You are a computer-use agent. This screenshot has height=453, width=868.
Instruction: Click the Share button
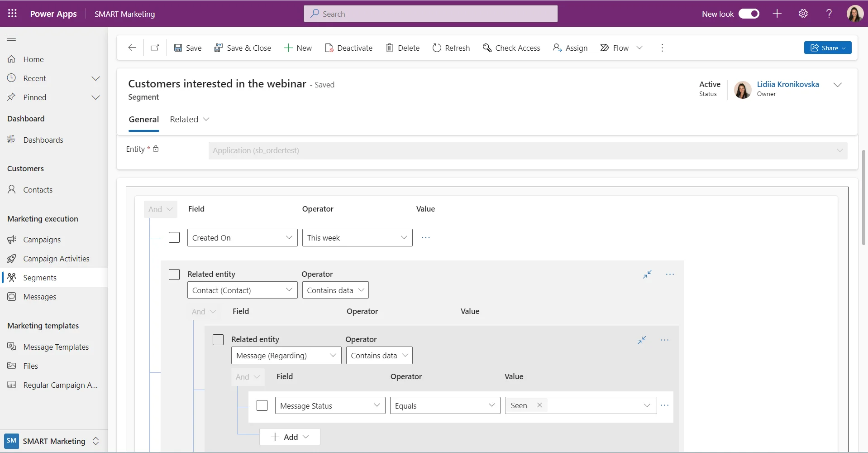click(827, 48)
